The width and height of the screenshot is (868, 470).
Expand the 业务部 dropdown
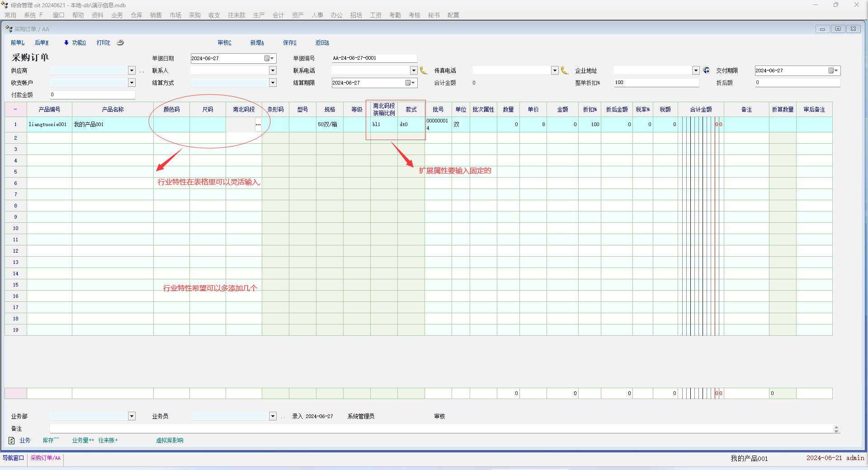(x=132, y=416)
